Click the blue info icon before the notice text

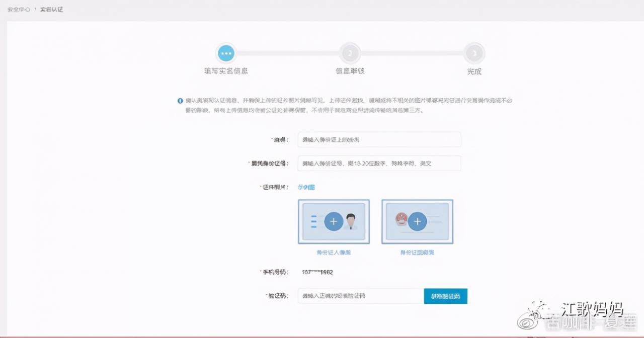click(180, 101)
